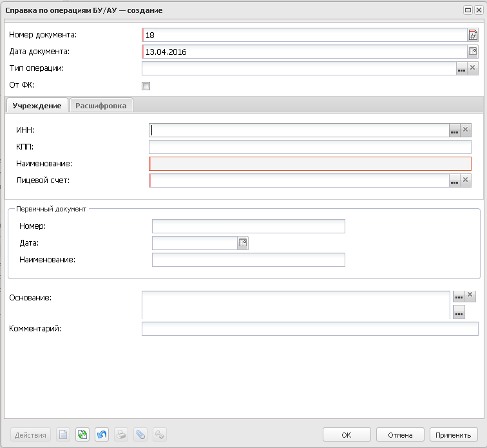Click the Отмена button
Viewport: 487px width, 448px height.
point(400,434)
